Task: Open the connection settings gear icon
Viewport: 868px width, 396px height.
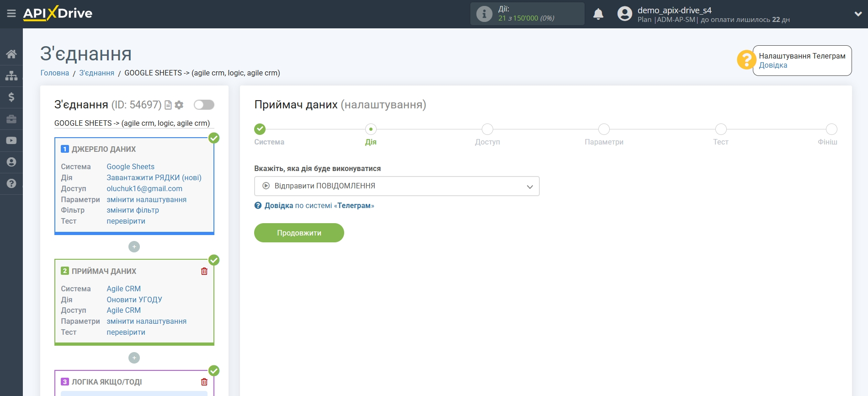Action: [x=179, y=105]
